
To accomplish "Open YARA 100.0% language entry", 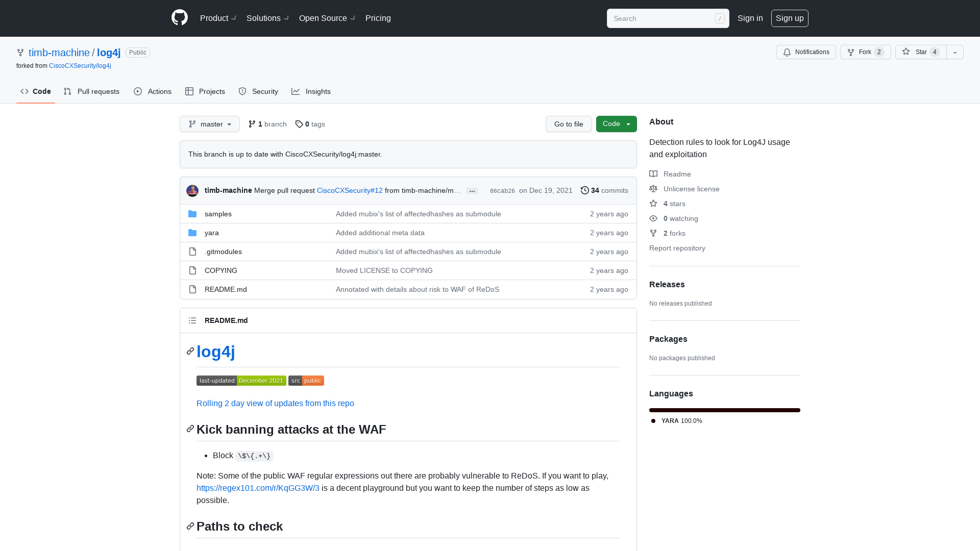I will pos(677,421).
